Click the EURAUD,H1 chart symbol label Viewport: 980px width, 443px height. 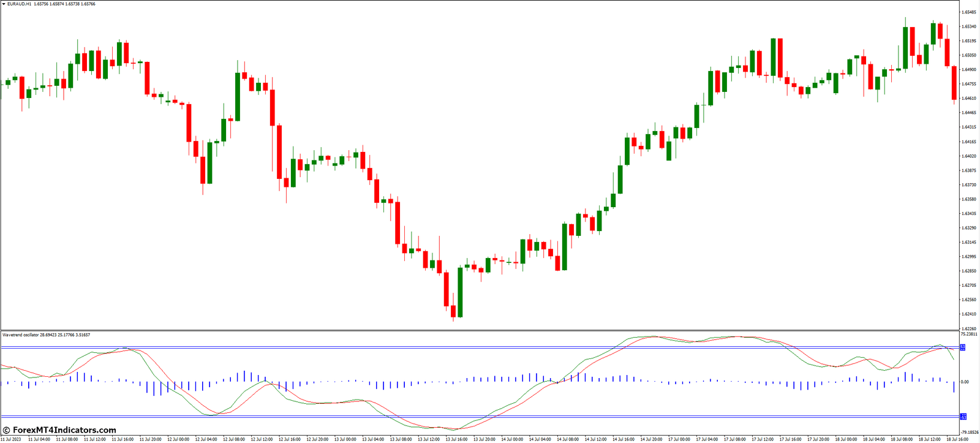tap(20, 4)
